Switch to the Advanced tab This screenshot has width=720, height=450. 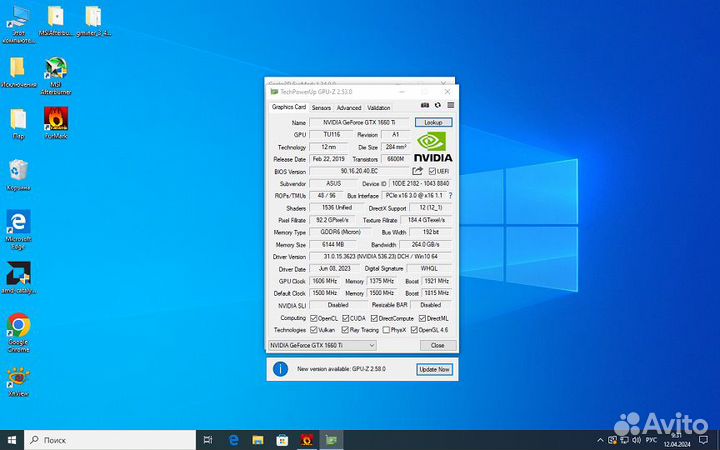coord(349,107)
